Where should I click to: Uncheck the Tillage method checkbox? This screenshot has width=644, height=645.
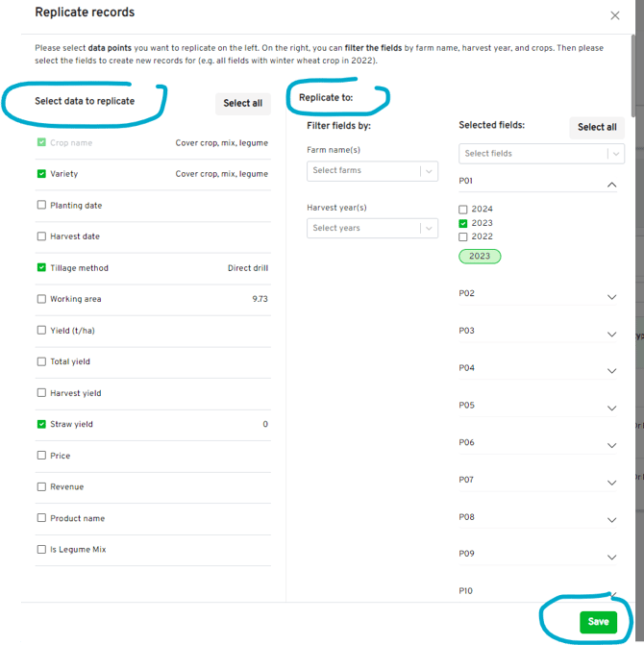(41, 268)
